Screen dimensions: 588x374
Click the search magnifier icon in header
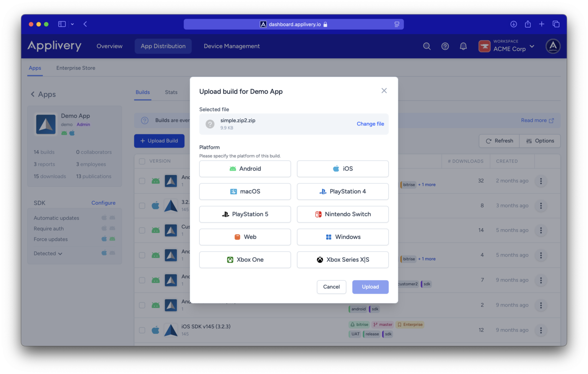[x=427, y=46]
